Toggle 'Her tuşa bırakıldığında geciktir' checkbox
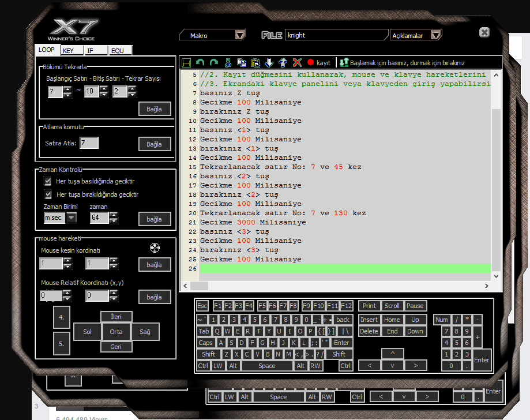Screen dimensions: 530x420 click(48, 194)
